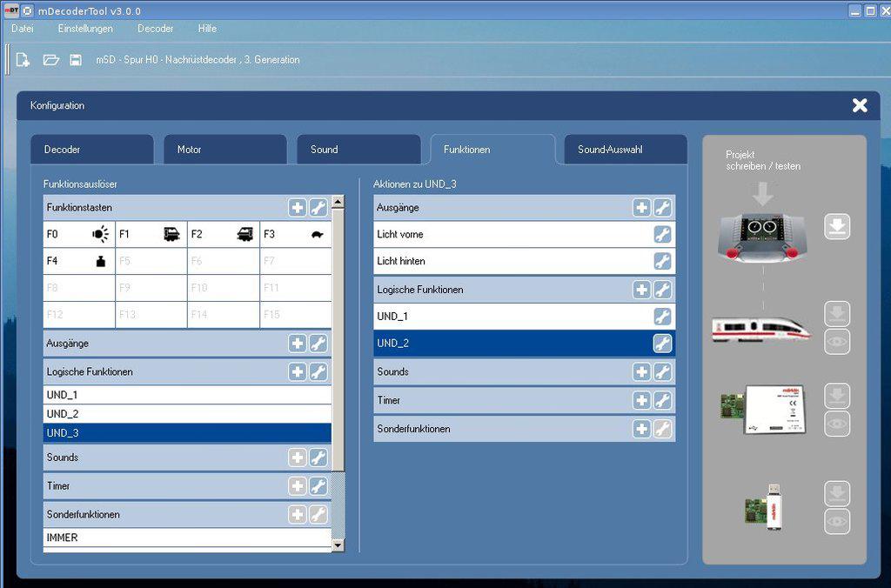This screenshot has height=588, width=891.
Task: Add a logic function trigger with plus icon
Action: (x=298, y=372)
